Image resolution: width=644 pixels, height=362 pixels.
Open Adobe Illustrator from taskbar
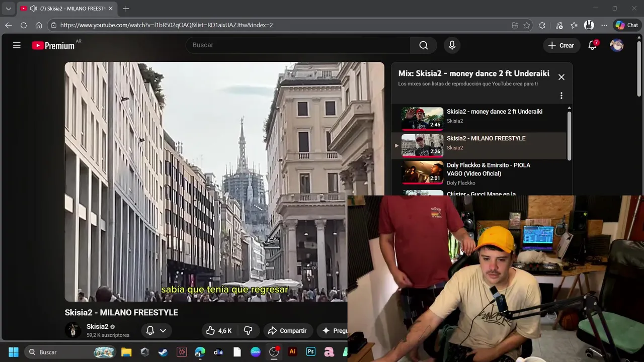[x=292, y=352]
